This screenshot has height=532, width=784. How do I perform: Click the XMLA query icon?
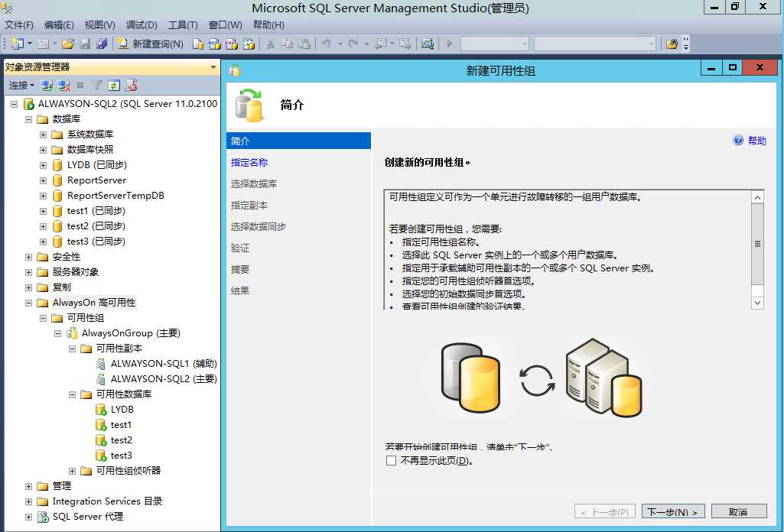tap(249, 44)
